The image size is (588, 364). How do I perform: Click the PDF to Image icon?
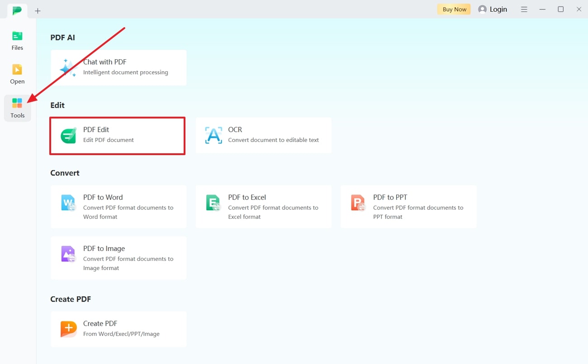tap(68, 254)
